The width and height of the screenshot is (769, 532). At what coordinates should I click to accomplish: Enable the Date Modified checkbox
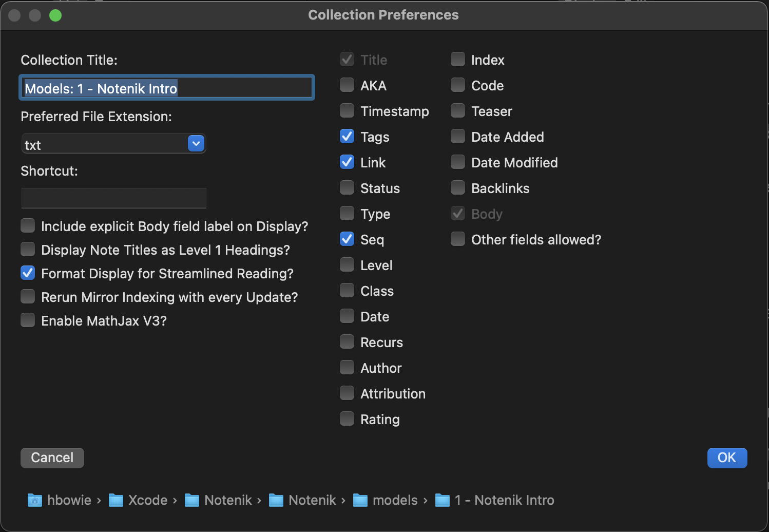pos(458,162)
